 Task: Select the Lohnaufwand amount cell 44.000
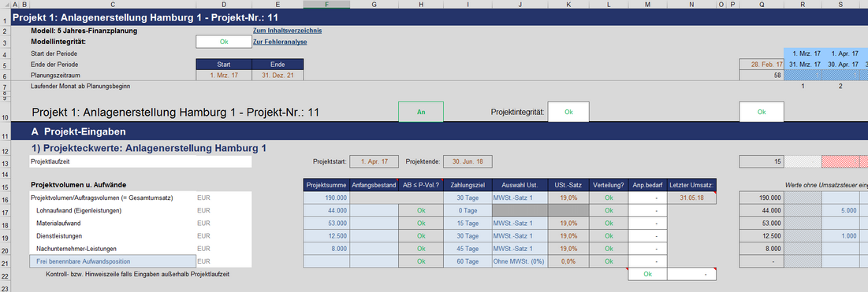coord(326,211)
